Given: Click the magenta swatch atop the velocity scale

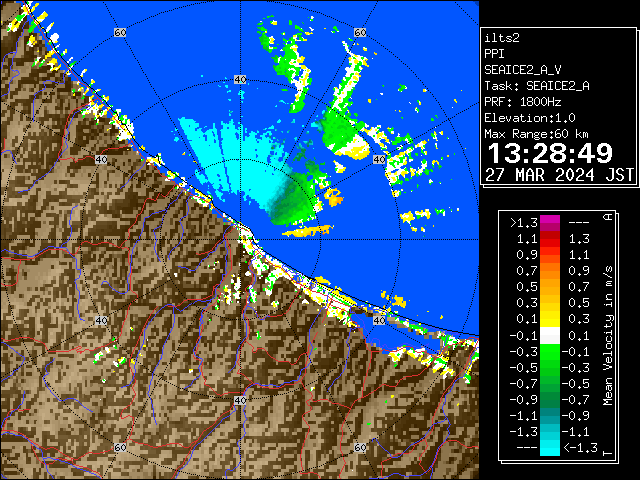Looking at the screenshot, I should click(550, 223).
